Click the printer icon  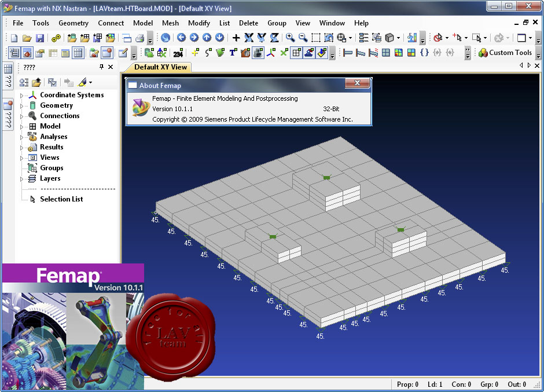pyautogui.click(x=140, y=38)
